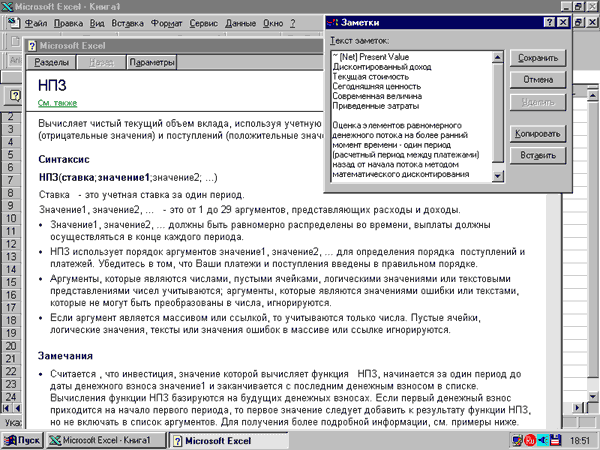Click the first-sheet navigation arrow at bottom left
This screenshot has height=450, width=600.
point(6,408)
